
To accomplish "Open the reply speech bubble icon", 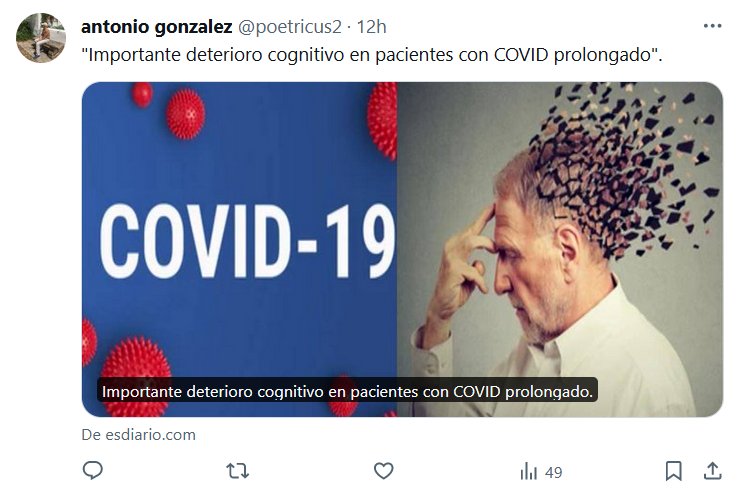I will pyautogui.click(x=93, y=470).
